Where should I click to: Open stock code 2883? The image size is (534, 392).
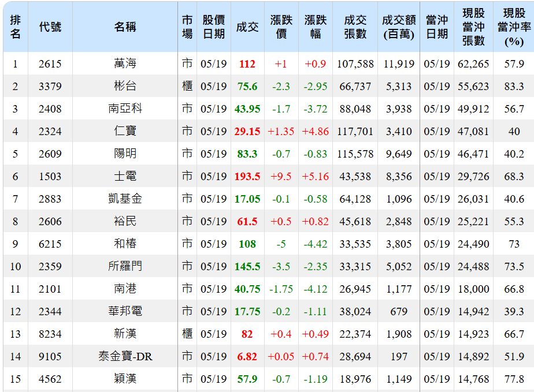point(50,199)
